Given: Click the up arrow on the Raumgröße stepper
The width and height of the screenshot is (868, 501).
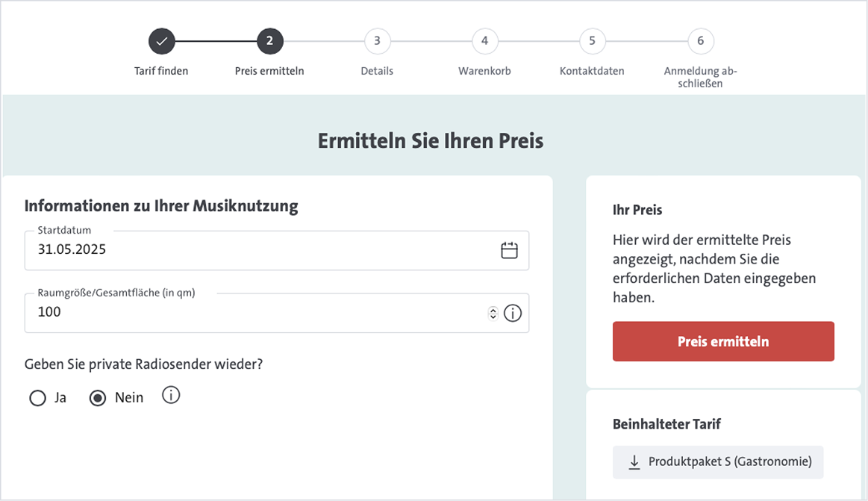Looking at the screenshot, I should pyautogui.click(x=493, y=309).
